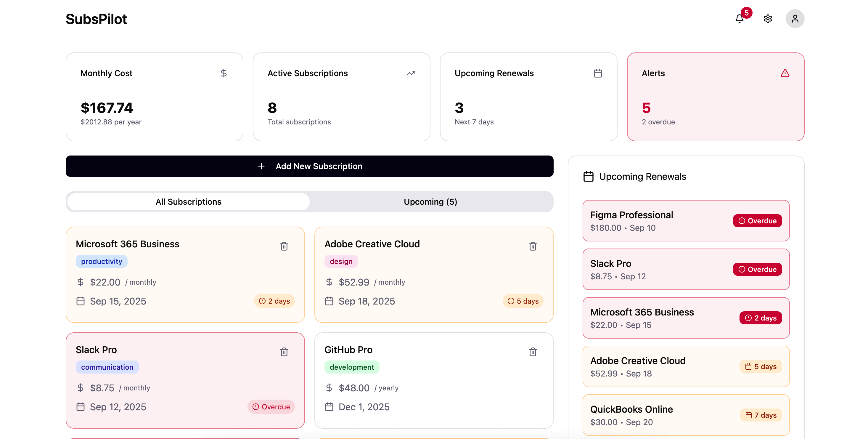868x439 pixels.
Task: Open the notifications bell with 5 alerts
Action: [x=739, y=19]
